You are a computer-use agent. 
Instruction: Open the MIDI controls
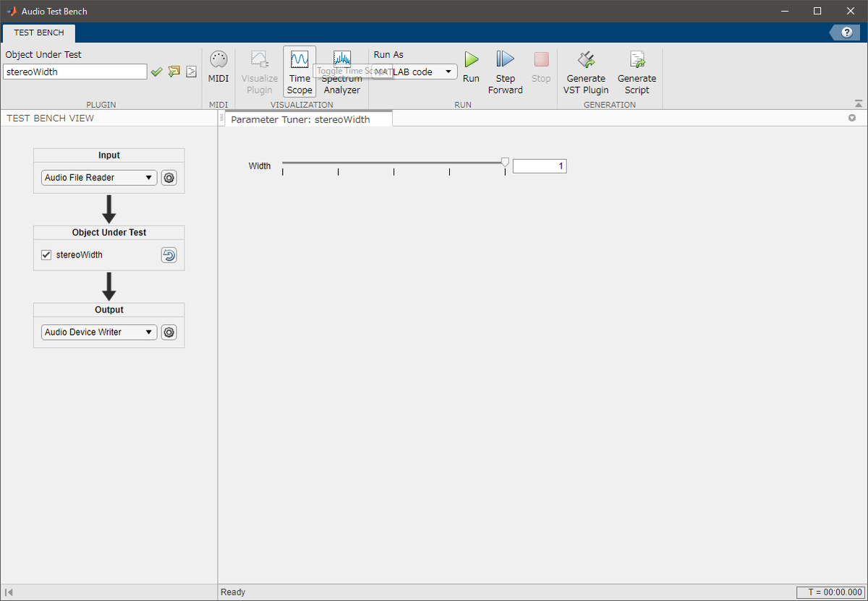[218, 67]
